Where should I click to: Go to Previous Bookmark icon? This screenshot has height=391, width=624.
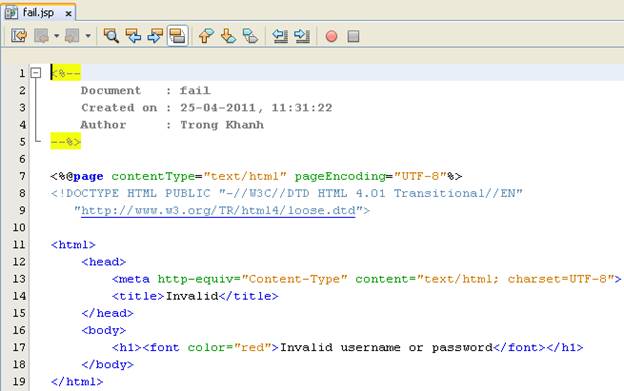[206, 36]
